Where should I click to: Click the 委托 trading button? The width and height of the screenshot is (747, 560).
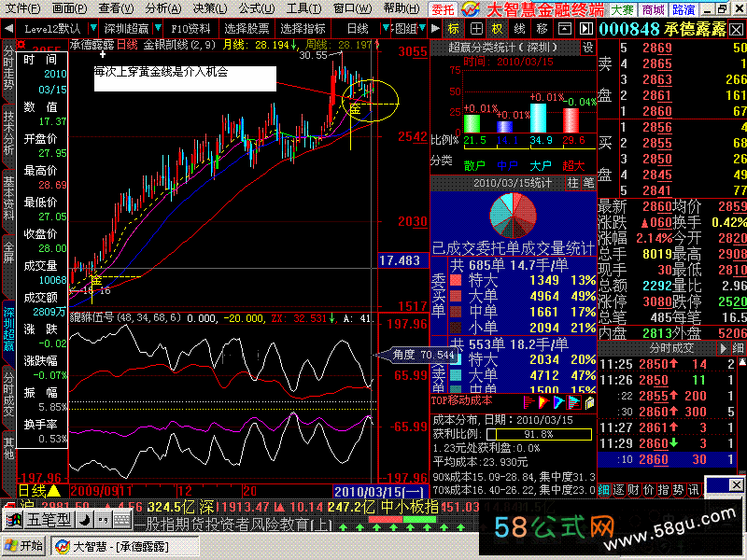point(443,9)
